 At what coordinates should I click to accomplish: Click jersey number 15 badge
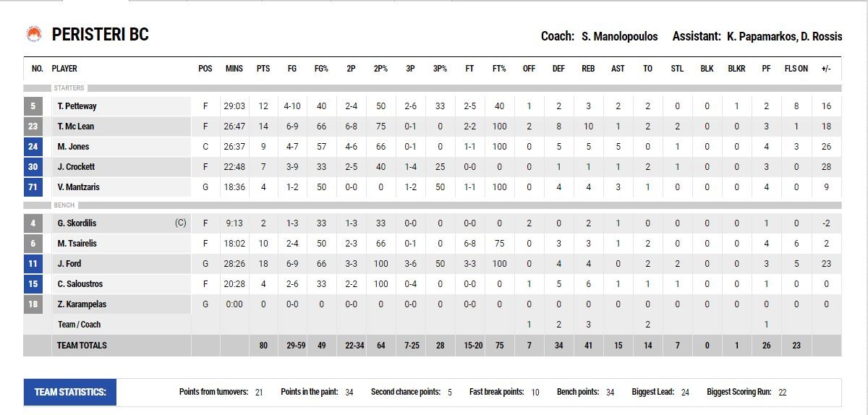tap(33, 284)
